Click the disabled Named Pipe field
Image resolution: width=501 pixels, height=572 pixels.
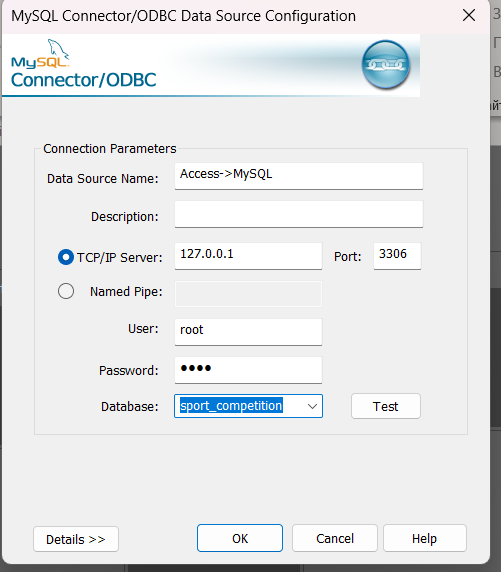coord(248,294)
